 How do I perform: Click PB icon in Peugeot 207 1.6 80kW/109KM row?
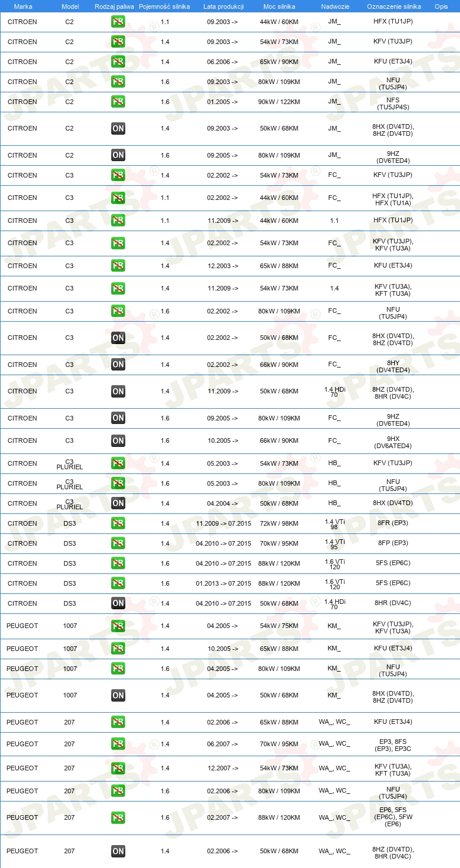click(x=118, y=791)
